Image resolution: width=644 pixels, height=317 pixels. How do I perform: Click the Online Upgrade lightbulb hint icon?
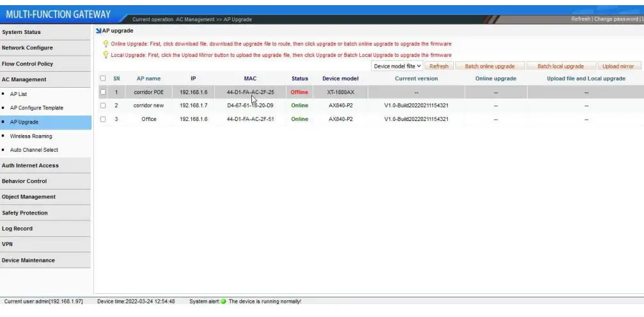click(106, 44)
